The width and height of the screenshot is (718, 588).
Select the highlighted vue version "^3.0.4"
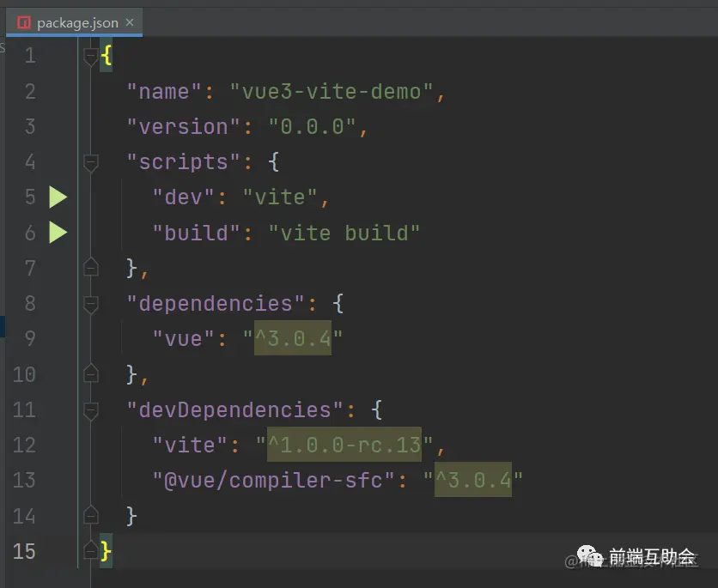292,338
